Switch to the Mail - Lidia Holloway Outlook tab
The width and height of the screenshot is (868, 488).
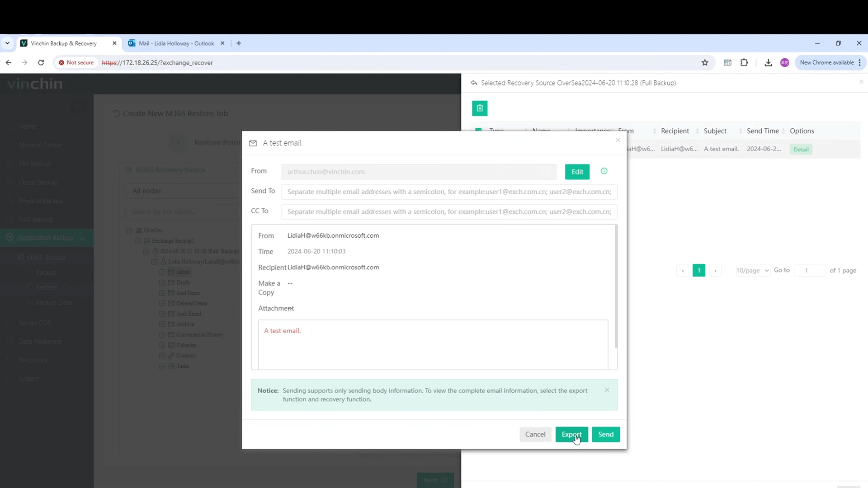coord(176,43)
